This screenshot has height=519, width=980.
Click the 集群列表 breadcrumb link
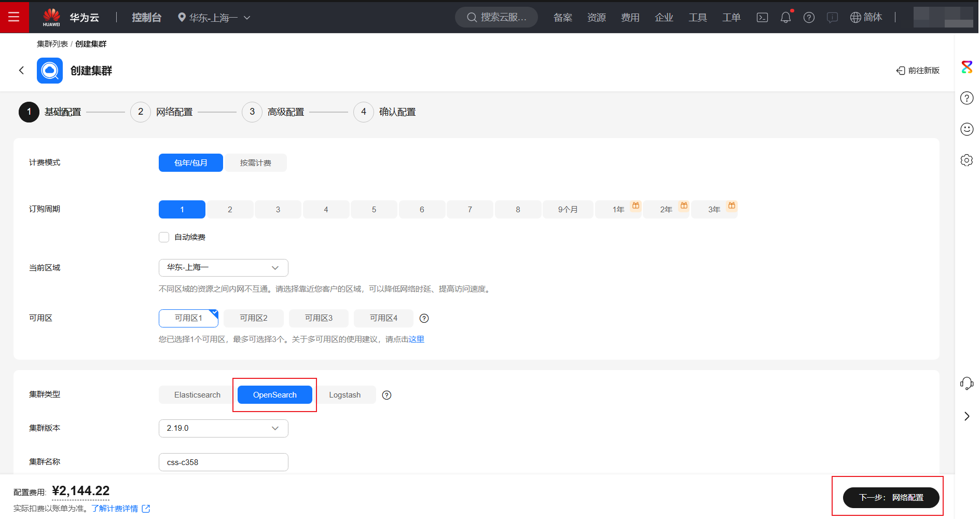click(52, 44)
